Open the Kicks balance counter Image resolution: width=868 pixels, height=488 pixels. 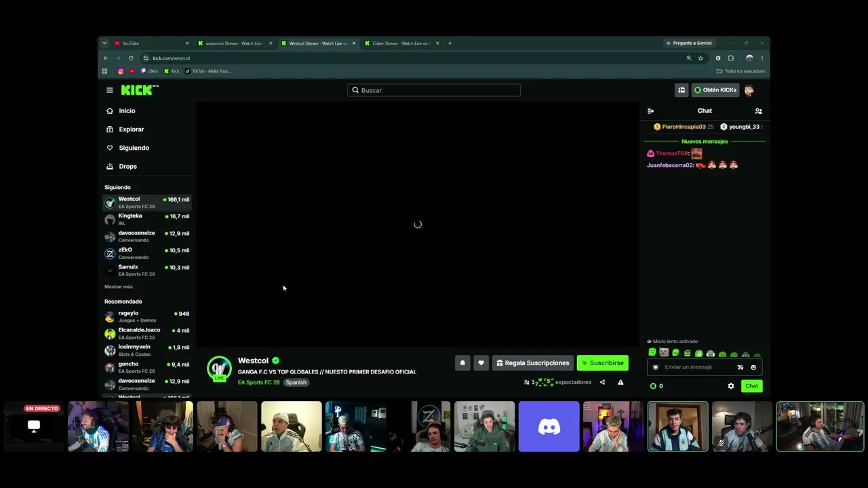pyautogui.click(x=656, y=386)
